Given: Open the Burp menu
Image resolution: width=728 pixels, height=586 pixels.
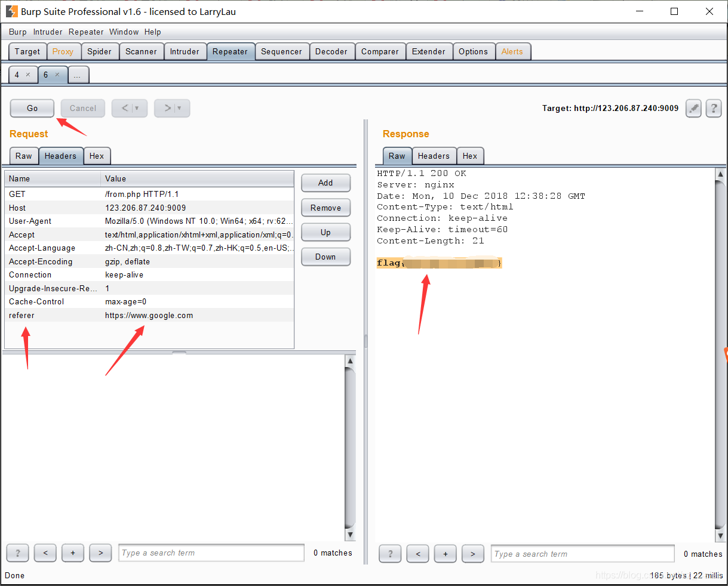Looking at the screenshot, I should coord(18,32).
